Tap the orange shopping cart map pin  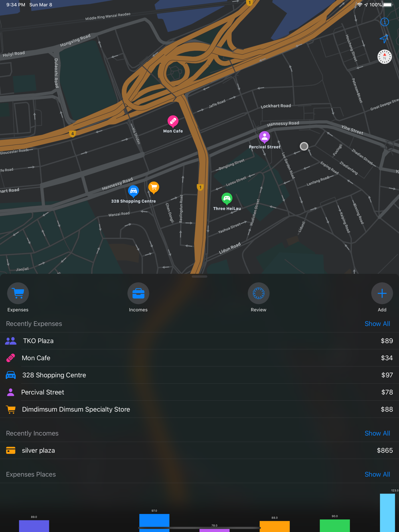[x=154, y=187]
